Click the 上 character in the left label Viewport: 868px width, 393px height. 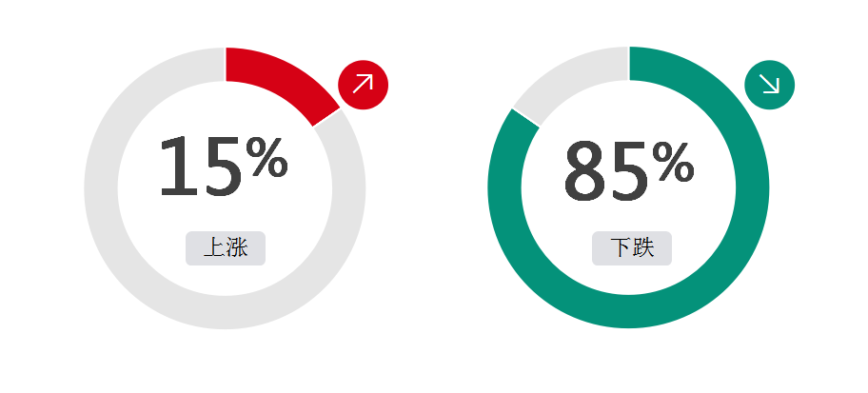click(214, 247)
